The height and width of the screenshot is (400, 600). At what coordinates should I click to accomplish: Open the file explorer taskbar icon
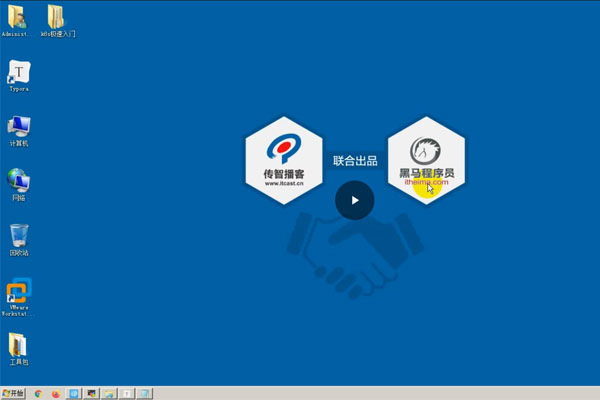pos(109,393)
